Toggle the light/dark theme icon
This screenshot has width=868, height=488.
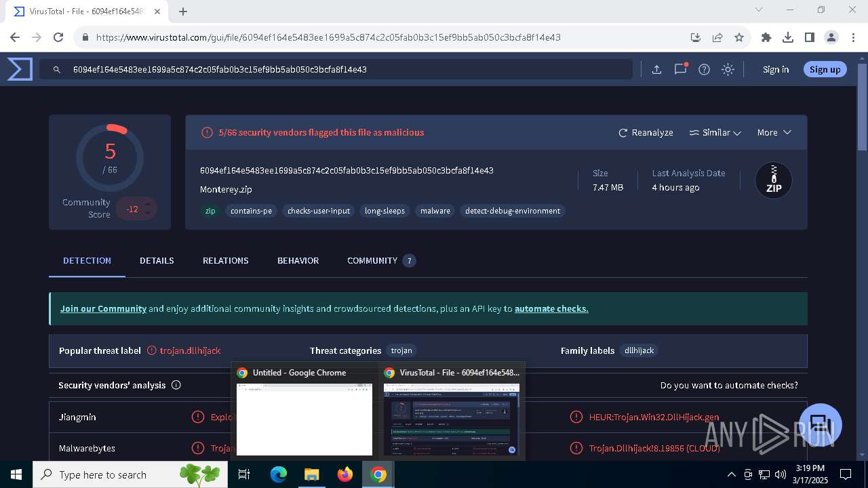coord(728,69)
